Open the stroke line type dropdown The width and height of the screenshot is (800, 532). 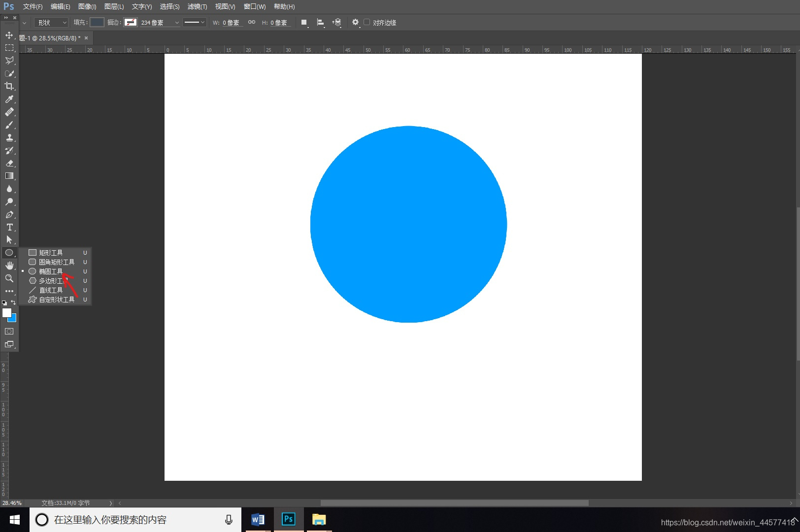pos(194,22)
